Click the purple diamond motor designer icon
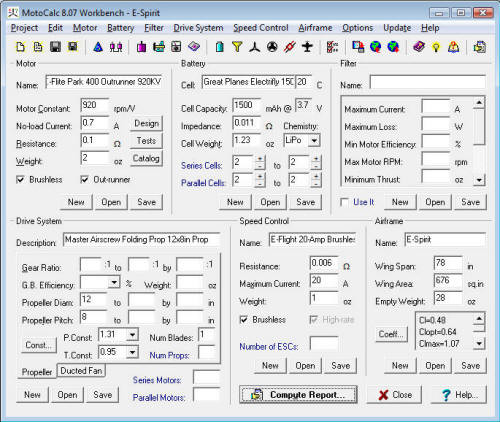Viewport: 500px width, 422px height. tap(194, 47)
